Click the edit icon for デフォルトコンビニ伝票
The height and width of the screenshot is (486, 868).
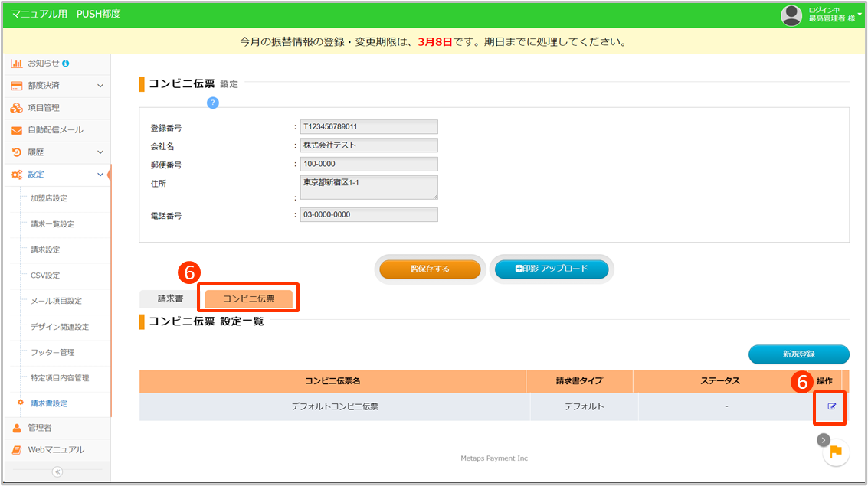(x=831, y=406)
